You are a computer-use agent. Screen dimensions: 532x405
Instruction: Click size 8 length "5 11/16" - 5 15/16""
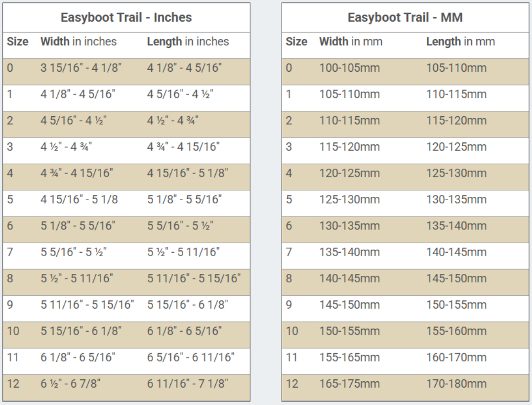coord(194,278)
